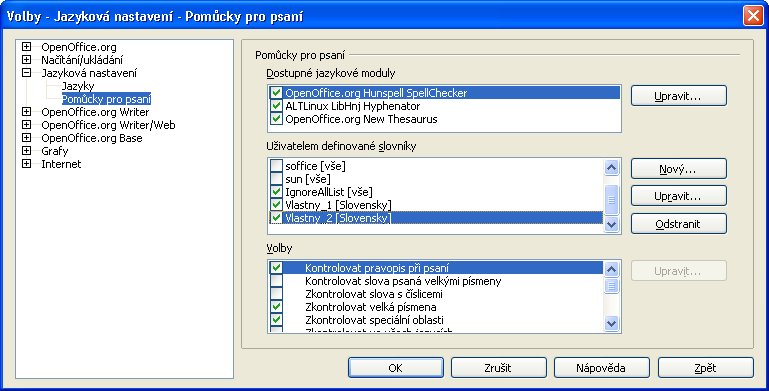Toggle Kontrolovat pravopis při psaní checkbox

pos(276,268)
